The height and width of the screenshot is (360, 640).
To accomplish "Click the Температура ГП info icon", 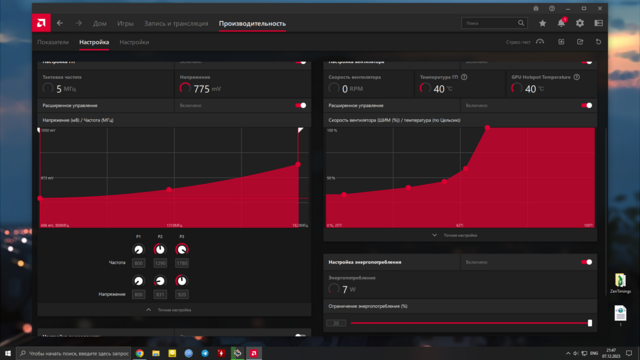I will tap(464, 77).
